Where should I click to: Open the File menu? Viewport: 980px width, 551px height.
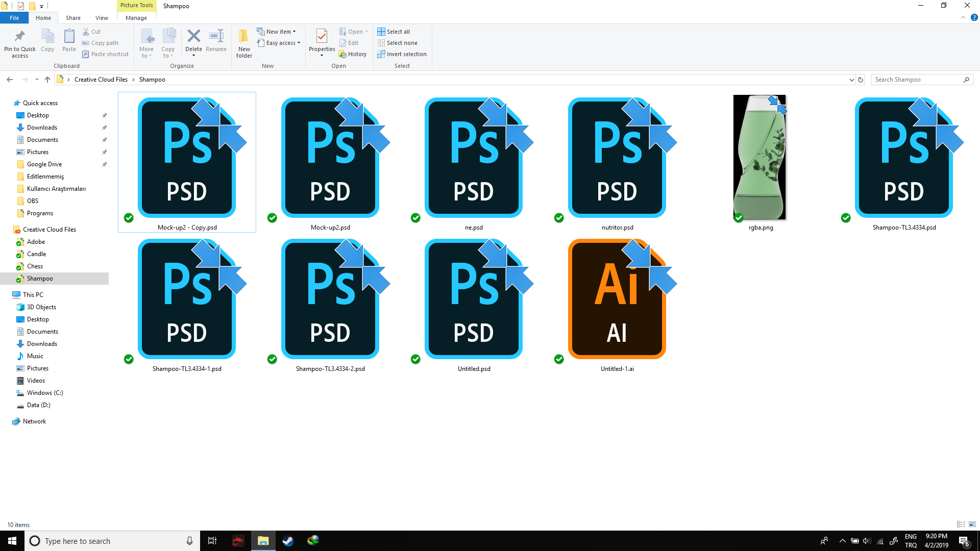(x=14, y=18)
